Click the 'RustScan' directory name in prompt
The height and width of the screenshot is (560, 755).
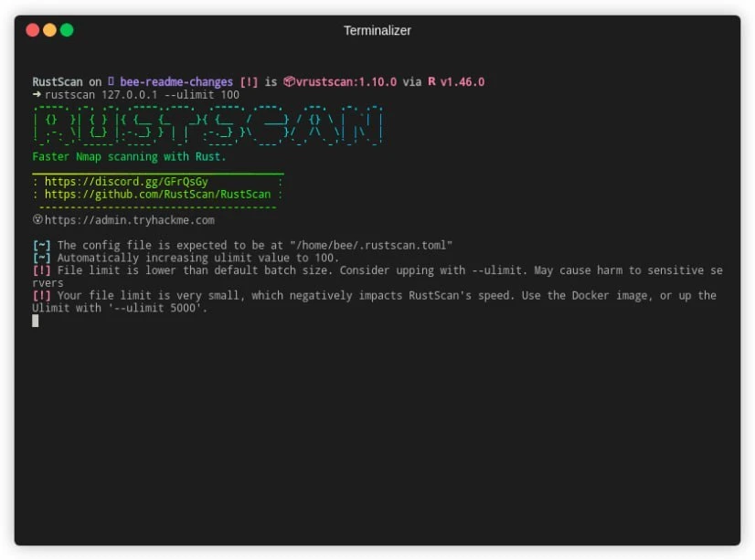tap(58, 82)
